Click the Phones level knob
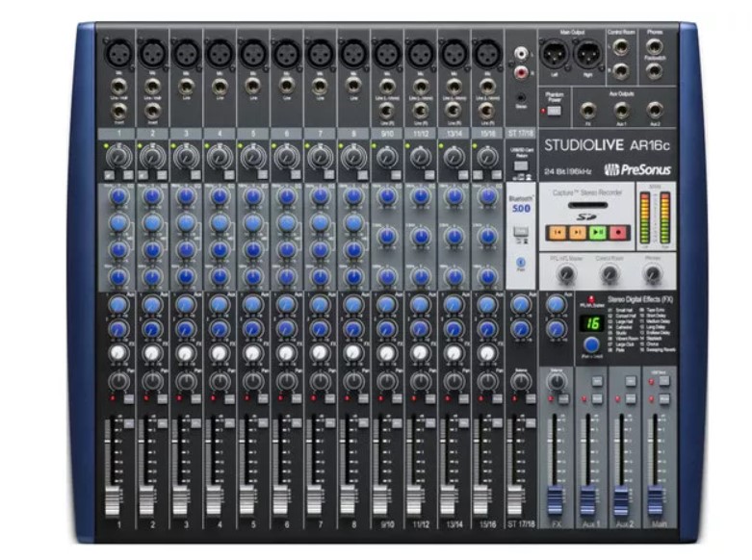Viewport: 752px width, 560px height. 652,274
